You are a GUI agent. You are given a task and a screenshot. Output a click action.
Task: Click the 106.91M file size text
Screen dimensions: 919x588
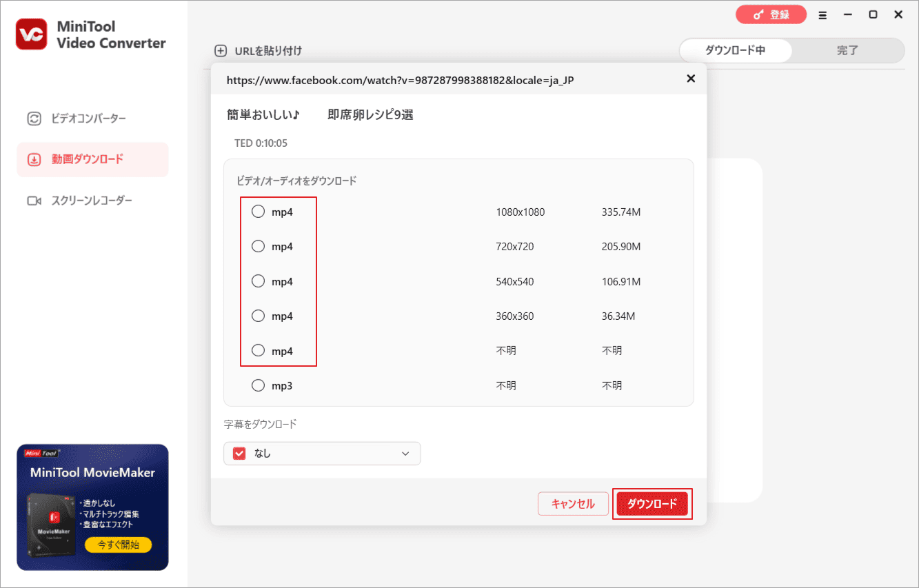tap(620, 281)
